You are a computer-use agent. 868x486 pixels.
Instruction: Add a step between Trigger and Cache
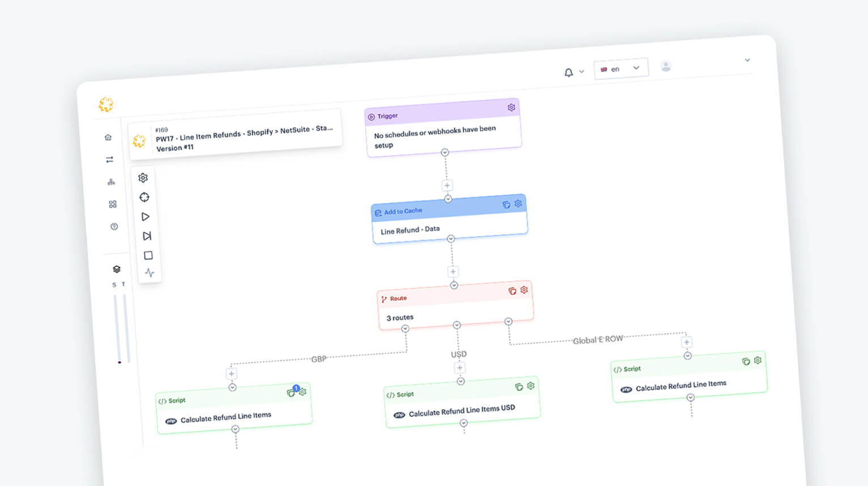pyautogui.click(x=447, y=185)
